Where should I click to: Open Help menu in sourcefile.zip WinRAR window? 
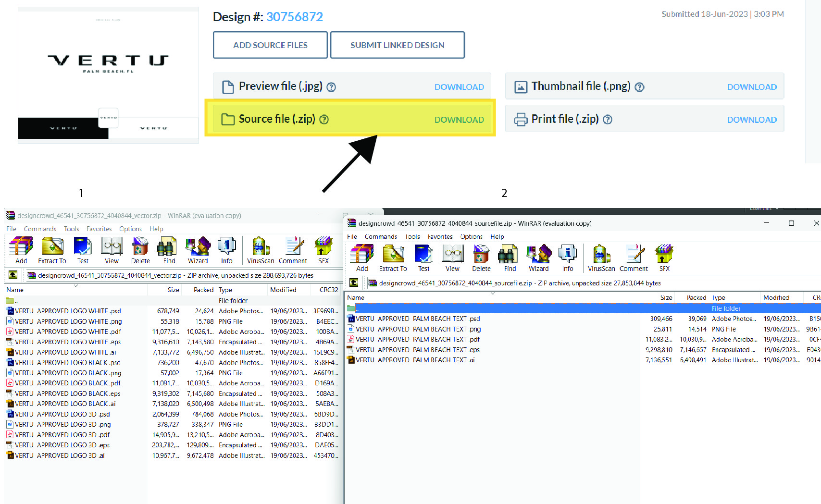(497, 236)
